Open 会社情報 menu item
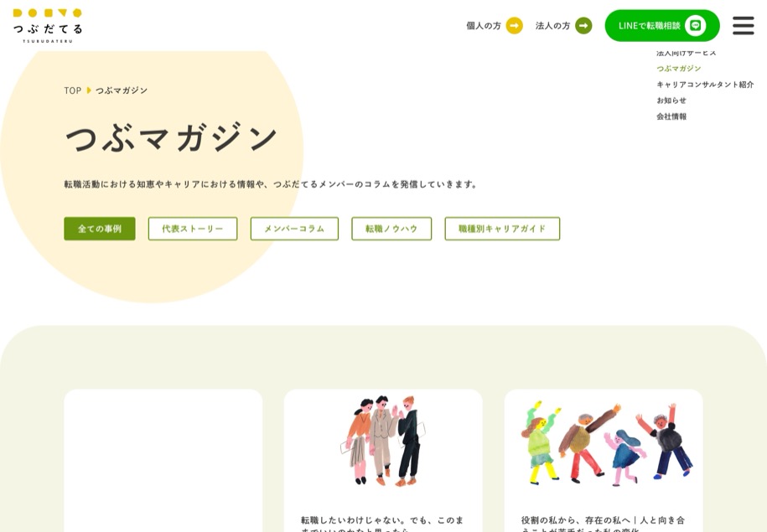The width and height of the screenshot is (767, 532). [671, 116]
